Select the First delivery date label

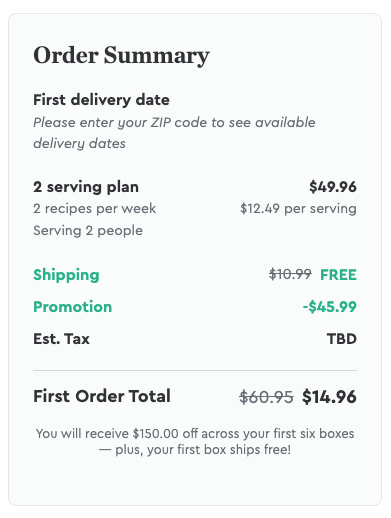[101, 100]
